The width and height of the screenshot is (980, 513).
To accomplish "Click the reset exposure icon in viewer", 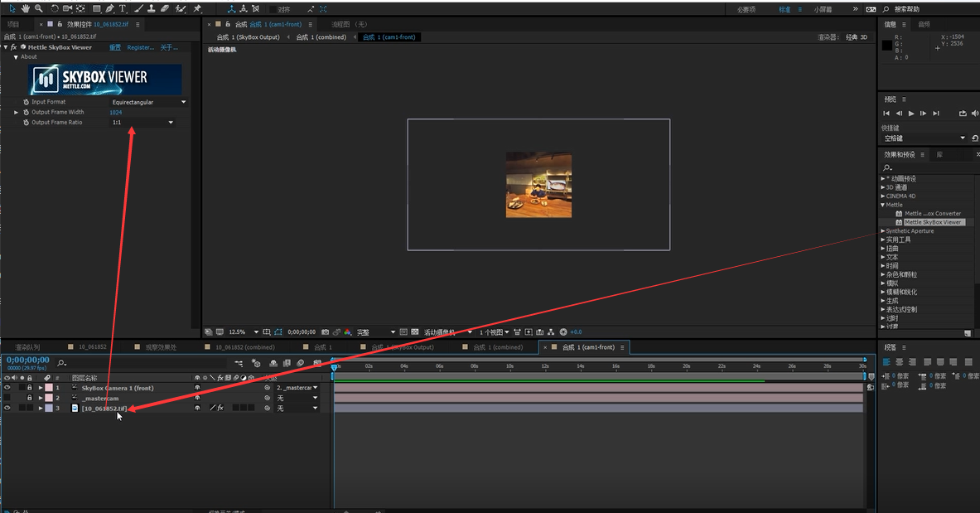I will [x=563, y=332].
